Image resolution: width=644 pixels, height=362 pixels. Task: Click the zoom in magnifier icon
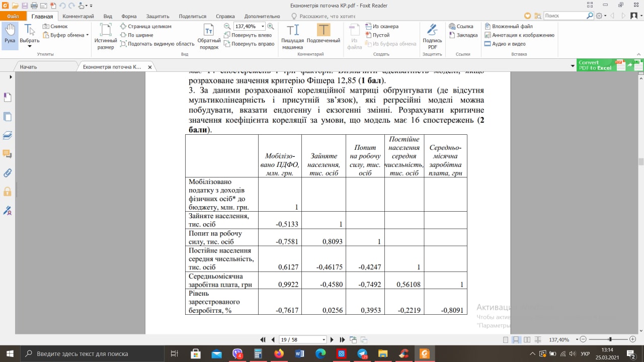(x=271, y=26)
